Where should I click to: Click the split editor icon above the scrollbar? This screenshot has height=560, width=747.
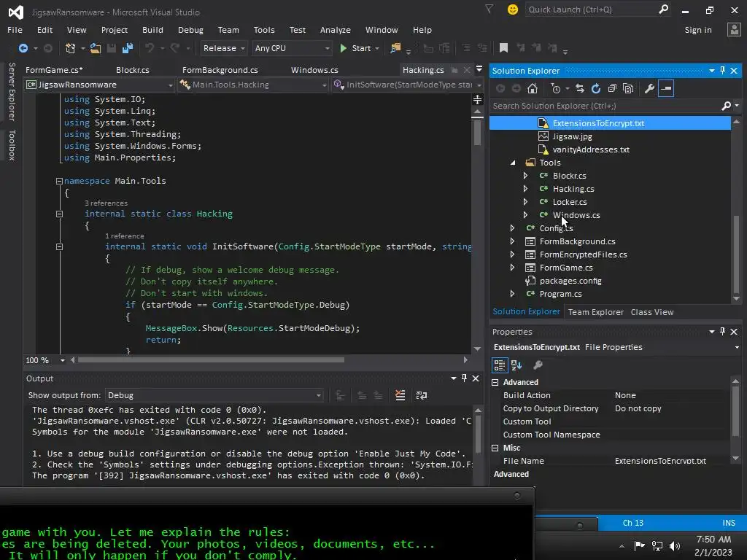pos(477,99)
